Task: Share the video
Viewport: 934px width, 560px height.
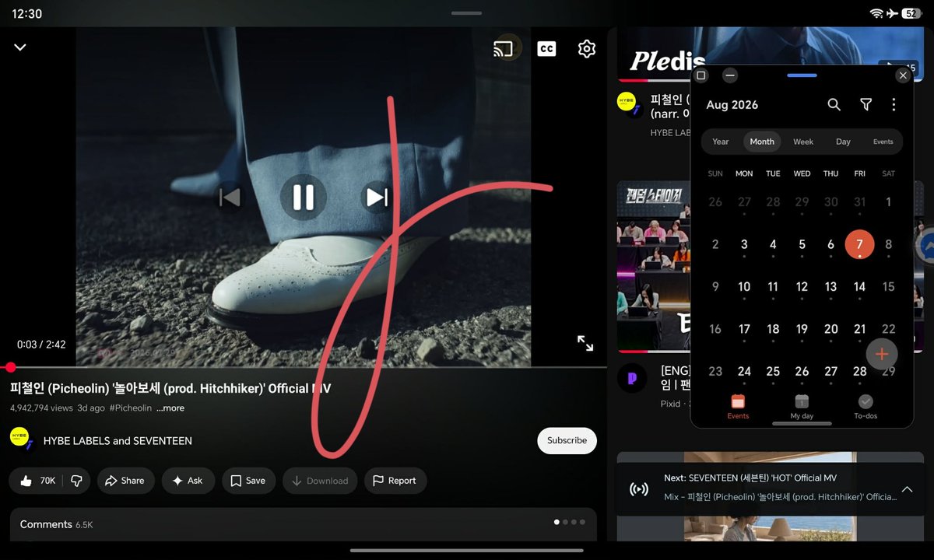Action: tap(125, 481)
